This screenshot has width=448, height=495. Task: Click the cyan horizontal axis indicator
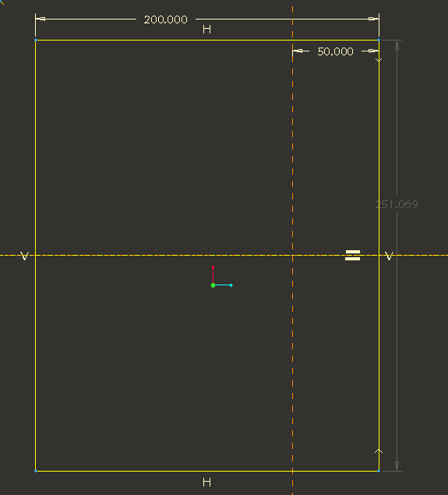[224, 285]
